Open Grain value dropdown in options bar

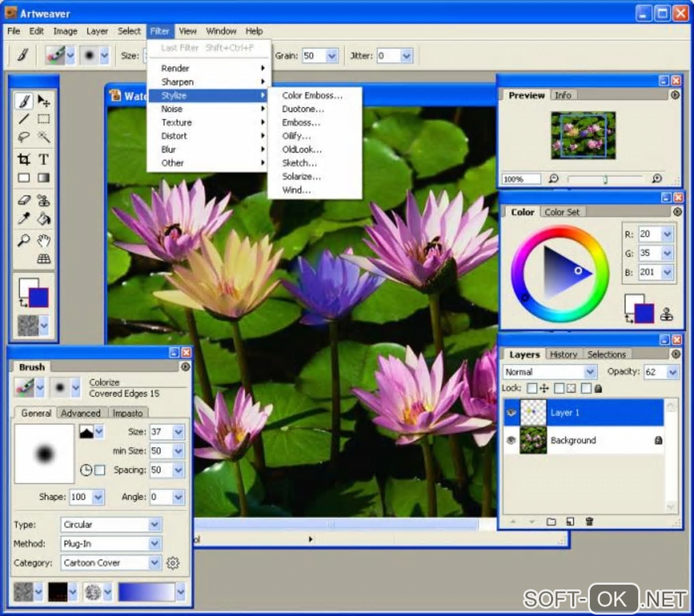point(332,56)
